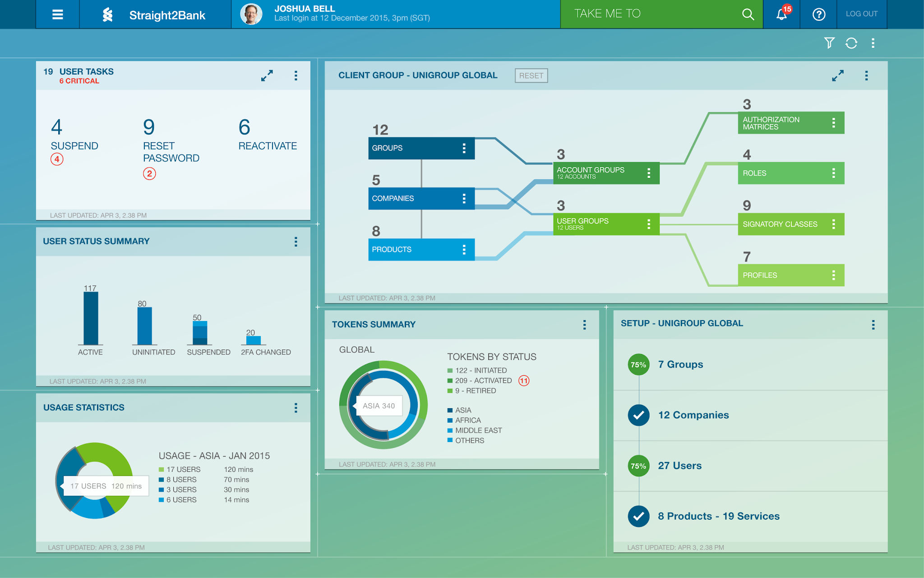Click the Reset button
Viewport: 924px width, 578px height.
pyautogui.click(x=531, y=75)
